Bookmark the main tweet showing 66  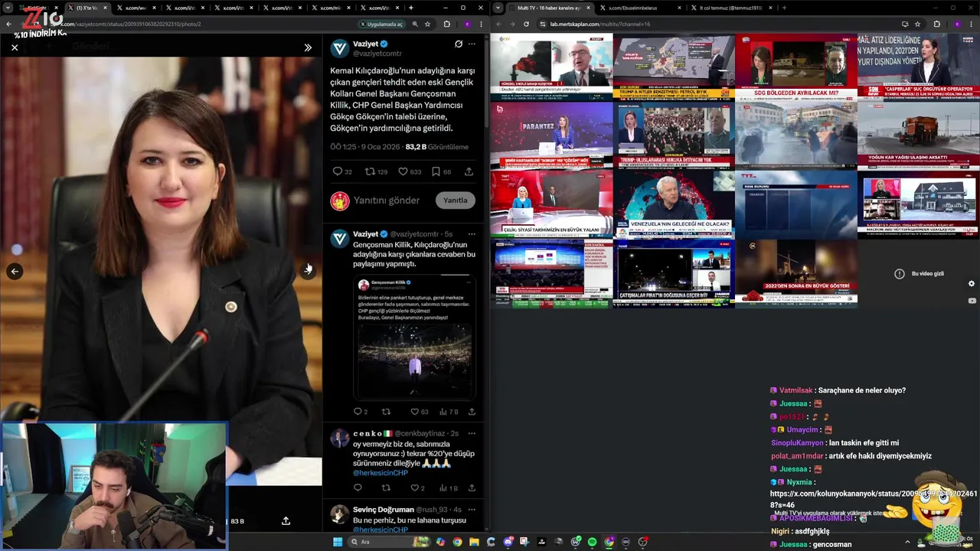click(441, 171)
